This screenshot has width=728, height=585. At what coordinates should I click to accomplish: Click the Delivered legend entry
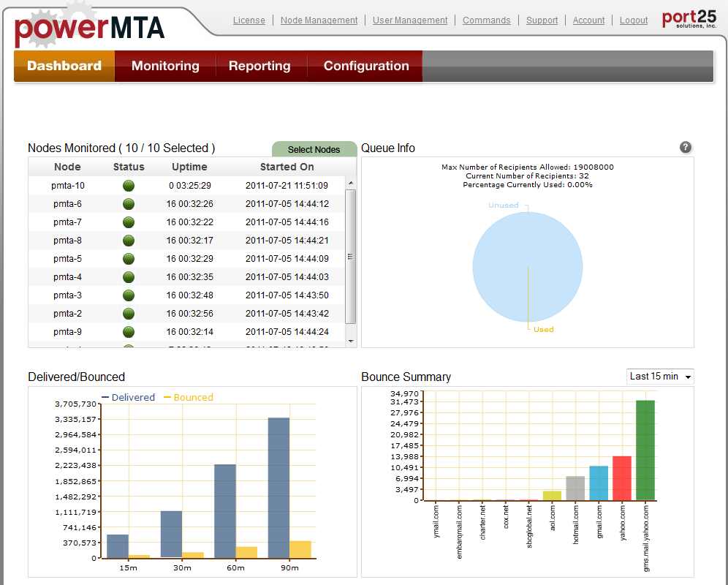point(128,397)
